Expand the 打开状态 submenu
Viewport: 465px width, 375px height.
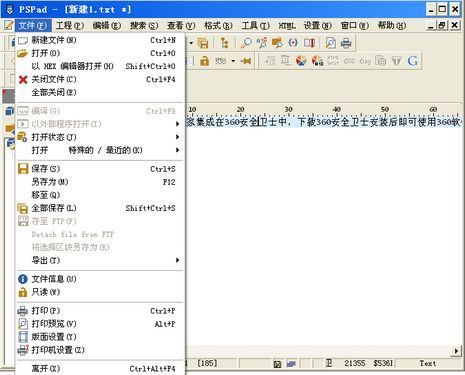[100, 137]
